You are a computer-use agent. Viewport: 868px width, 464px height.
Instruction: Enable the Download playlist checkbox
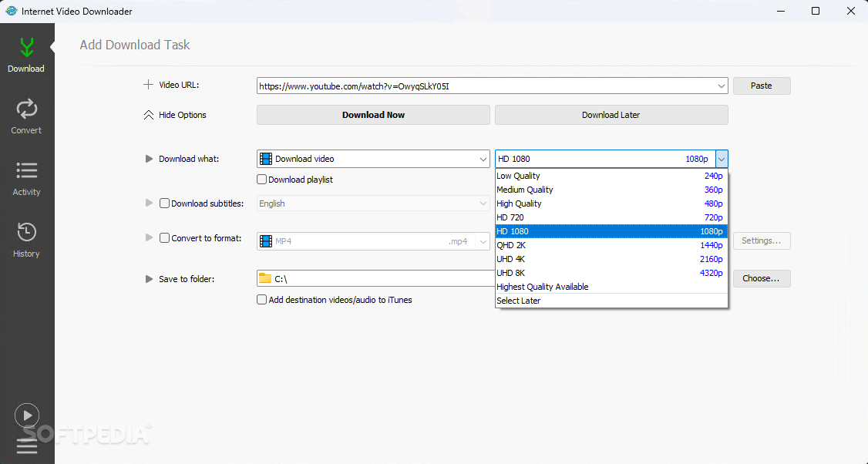click(x=262, y=180)
